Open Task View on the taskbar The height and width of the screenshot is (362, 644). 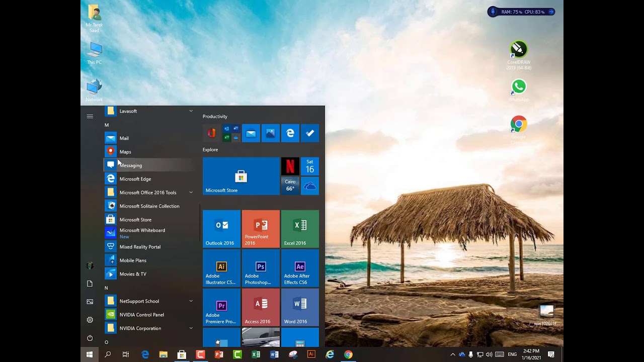point(126,354)
